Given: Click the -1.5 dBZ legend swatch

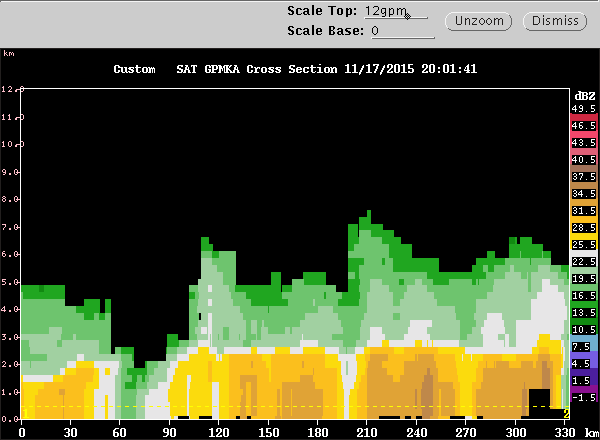Looking at the screenshot, I should pos(583,397).
